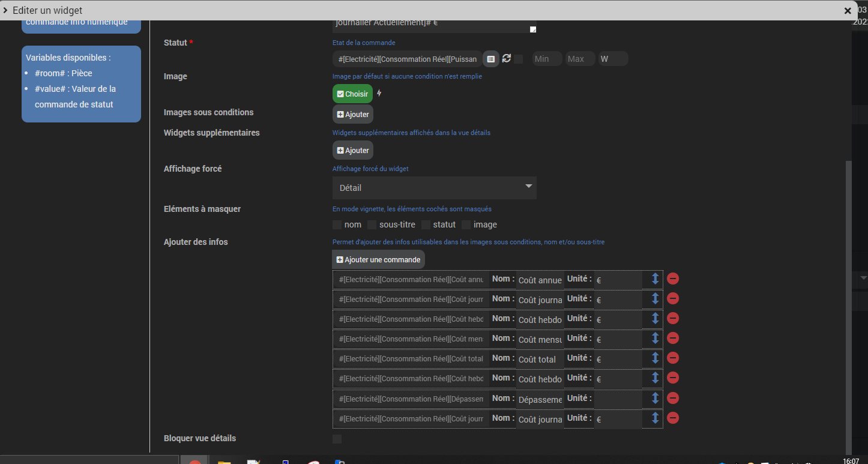Open the Affichage forcé 'Détail' dropdown
This screenshot has width=868, height=464.
(x=434, y=188)
